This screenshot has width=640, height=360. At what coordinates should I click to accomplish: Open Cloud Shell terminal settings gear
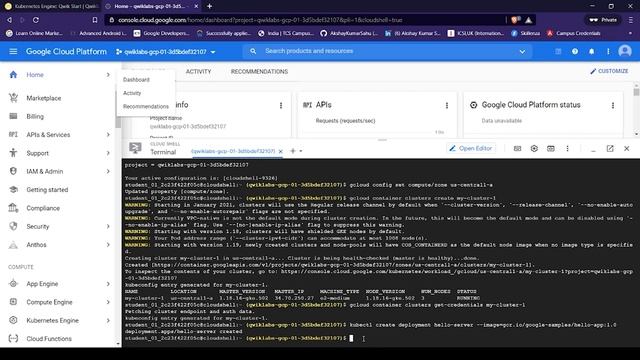click(x=534, y=149)
